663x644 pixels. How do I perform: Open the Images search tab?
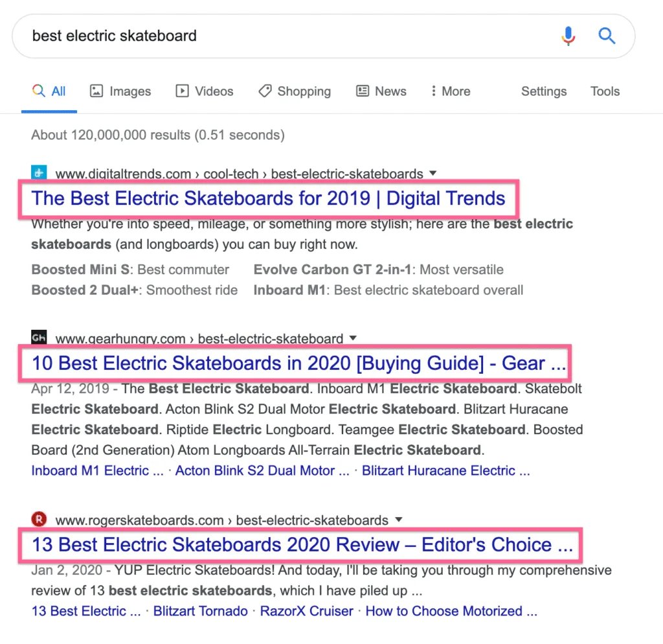120,91
